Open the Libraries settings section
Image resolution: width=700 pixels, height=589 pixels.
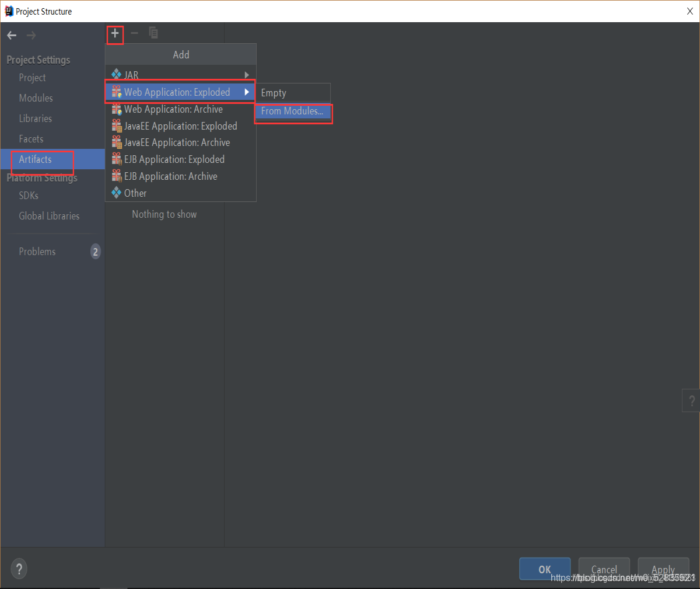[52, 119]
